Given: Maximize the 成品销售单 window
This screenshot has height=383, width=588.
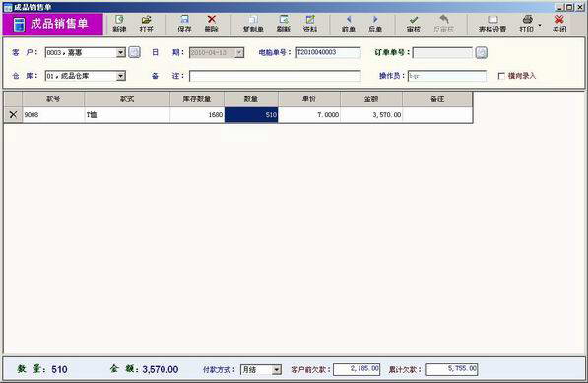Looking at the screenshot, I should click(x=569, y=7).
